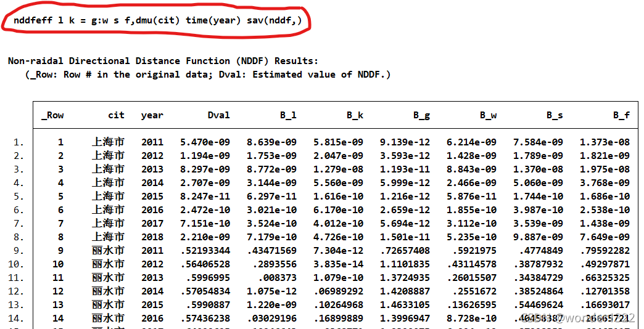Click B_k value .06989292 in row 12
The height and width of the screenshot is (329, 644).
click(339, 291)
